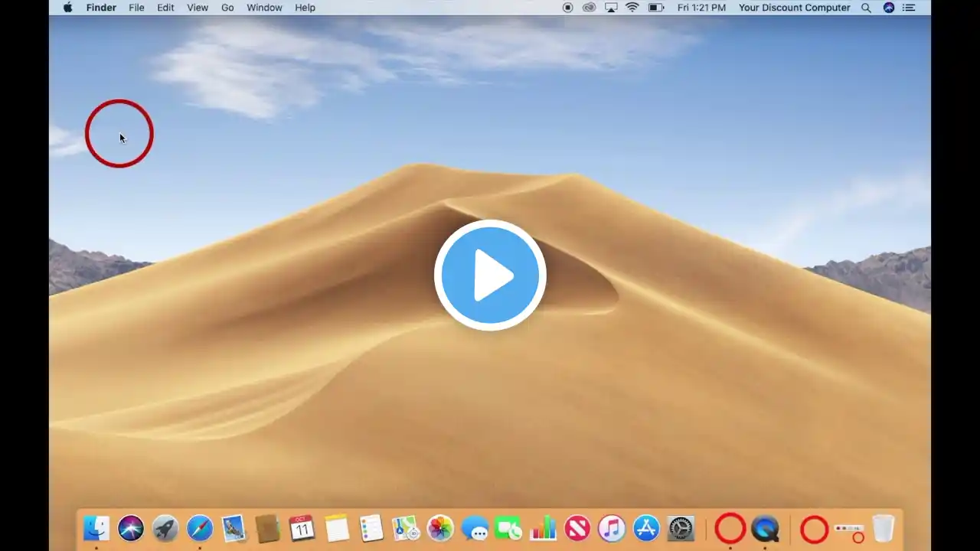Screen dimensions: 980x551
Task: Open Spotlight search magnifier
Action: [x=867, y=8]
